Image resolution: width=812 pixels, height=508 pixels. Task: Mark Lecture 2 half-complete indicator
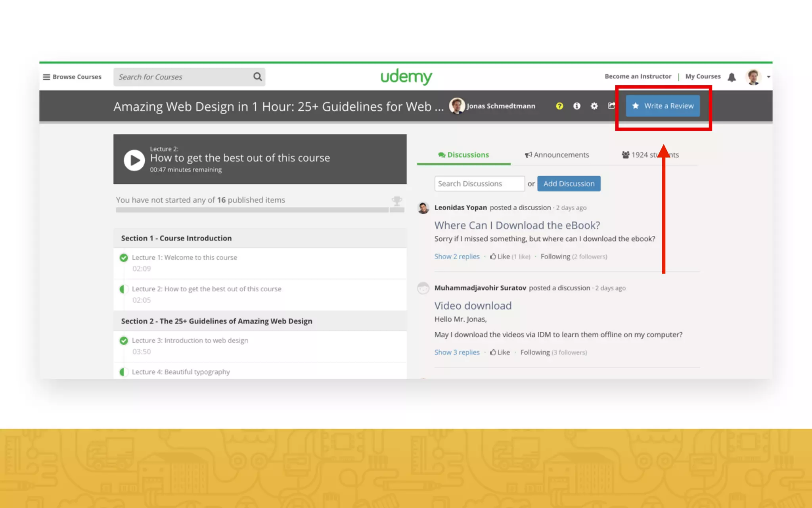123,289
